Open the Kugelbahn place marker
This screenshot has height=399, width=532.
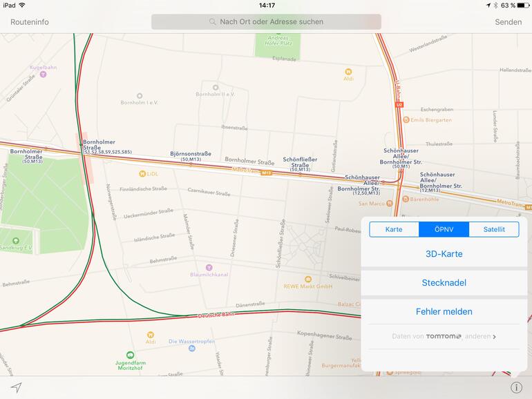pos(43,75)
